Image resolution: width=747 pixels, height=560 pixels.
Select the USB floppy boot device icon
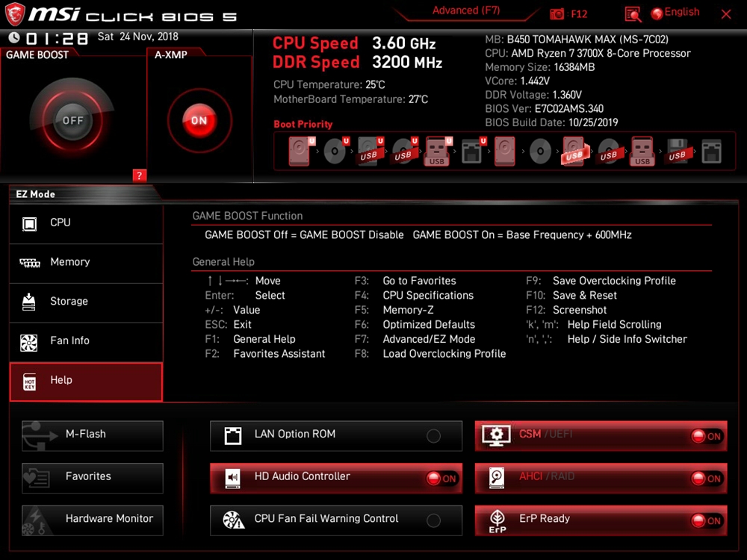coord(677,151)
